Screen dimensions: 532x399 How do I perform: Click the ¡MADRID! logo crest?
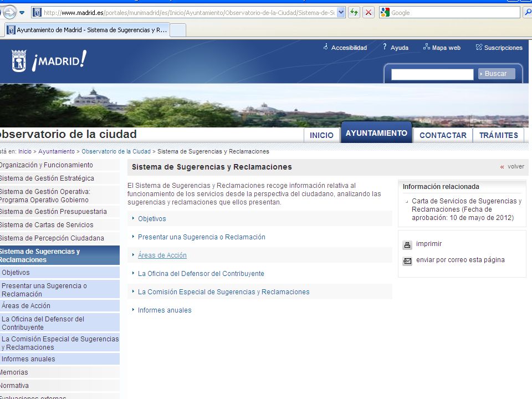coord(19,61)
